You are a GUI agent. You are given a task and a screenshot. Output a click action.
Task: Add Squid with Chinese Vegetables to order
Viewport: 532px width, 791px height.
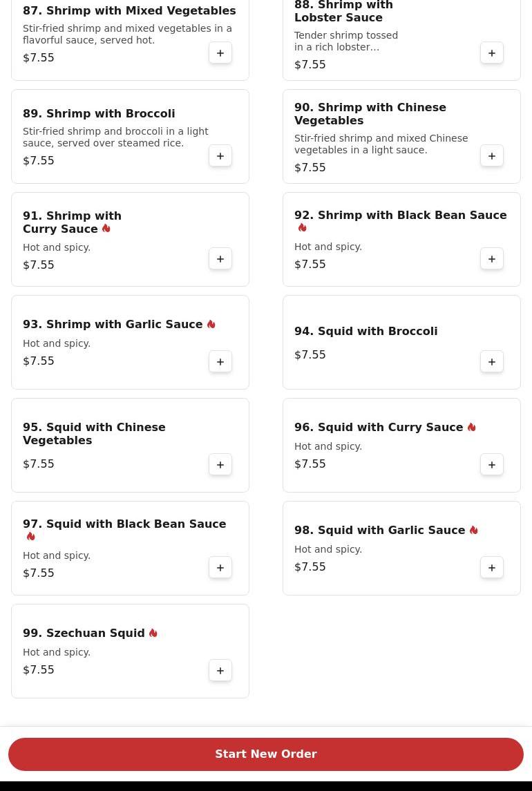coord(220,465)
